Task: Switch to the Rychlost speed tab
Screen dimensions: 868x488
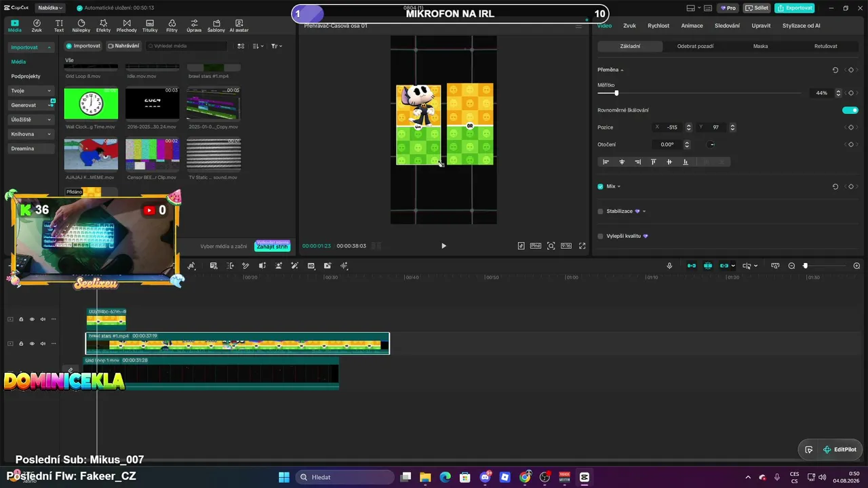Action: pos(658,26)
